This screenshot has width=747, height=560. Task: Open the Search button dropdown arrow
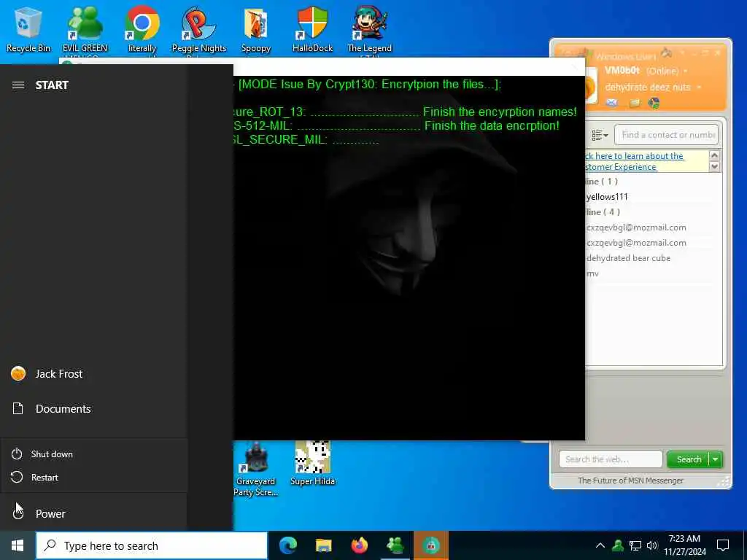coord(716,459)
